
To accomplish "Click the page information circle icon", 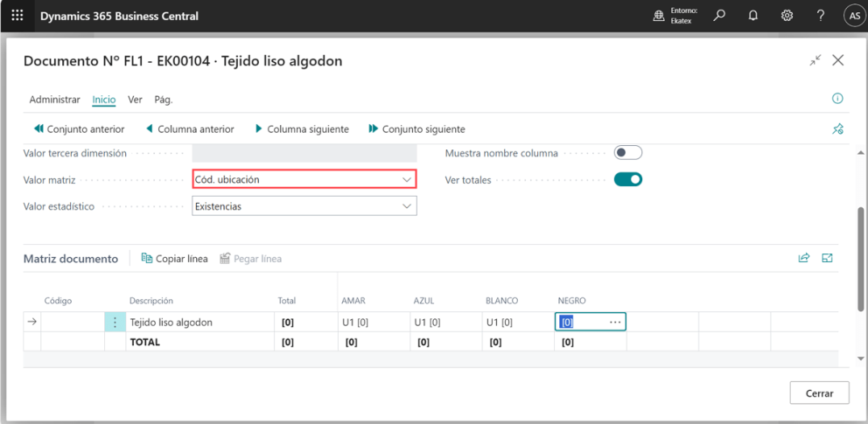I will click(x=837, y=99).
